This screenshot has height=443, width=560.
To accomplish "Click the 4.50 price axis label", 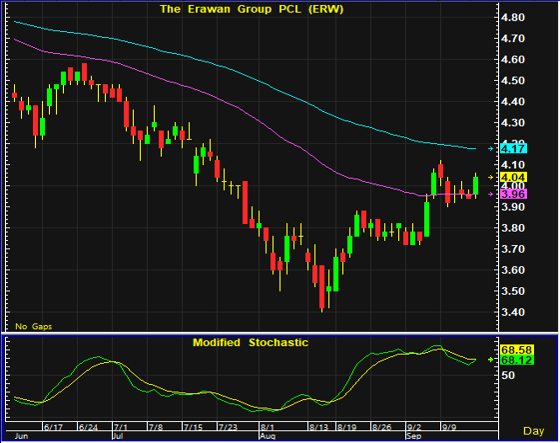I will 513,81.
